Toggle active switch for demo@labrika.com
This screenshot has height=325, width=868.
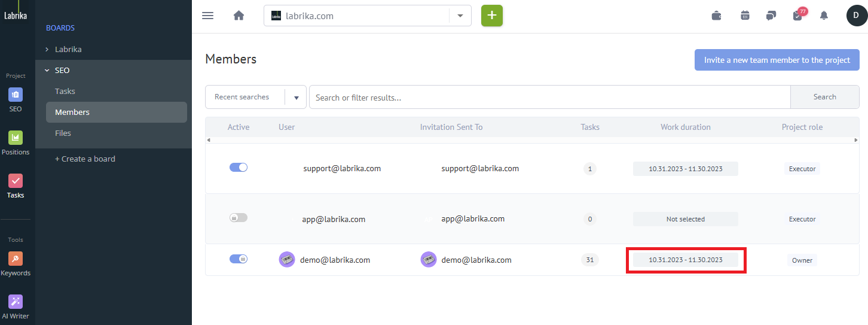[239, 259]
